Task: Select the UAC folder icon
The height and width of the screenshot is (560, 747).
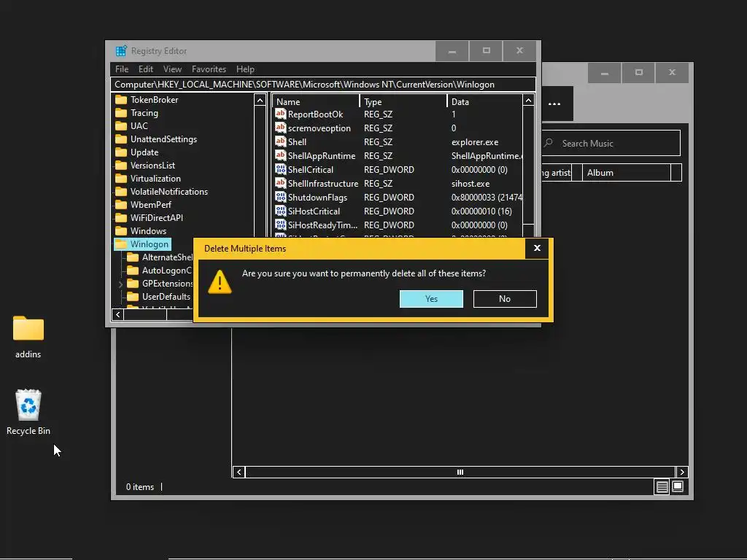Action: pos(122,125)
